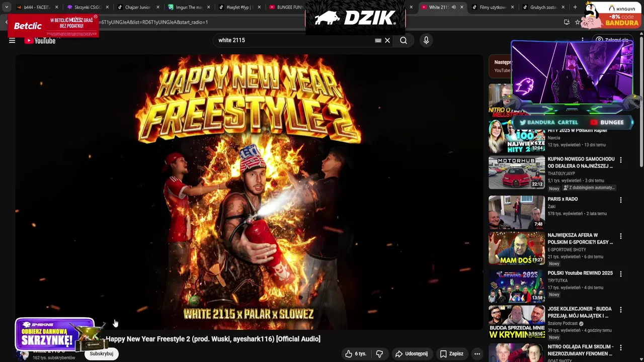Click the install/cast icon in address bar

(567, 22)
